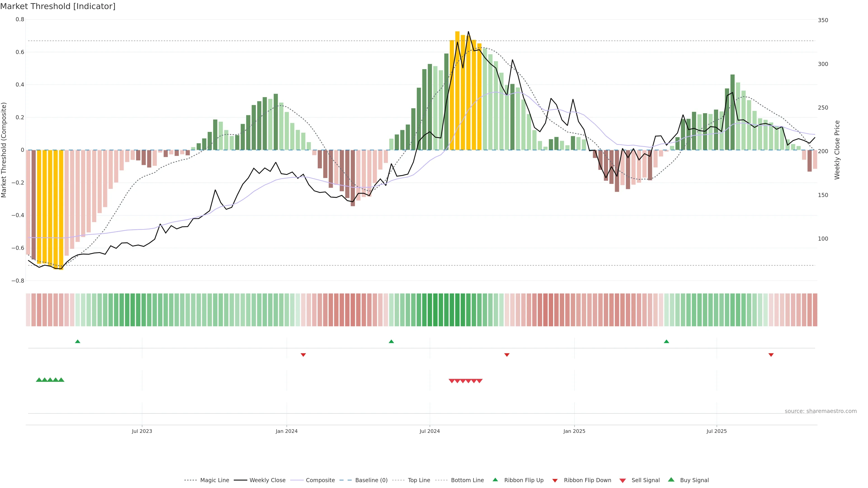Click the Ribbon Flip Up legend triangle icon
868x488 pixels.
click(x=495, y=480)
